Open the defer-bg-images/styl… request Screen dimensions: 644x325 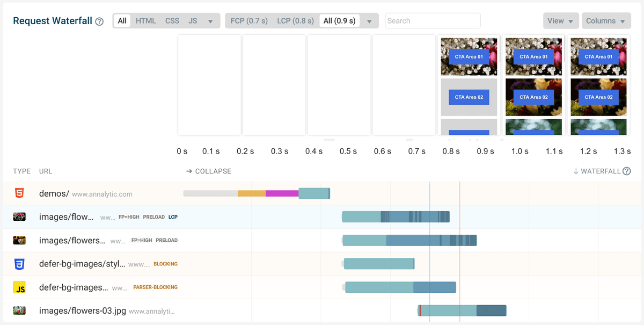tap(322, 264)
